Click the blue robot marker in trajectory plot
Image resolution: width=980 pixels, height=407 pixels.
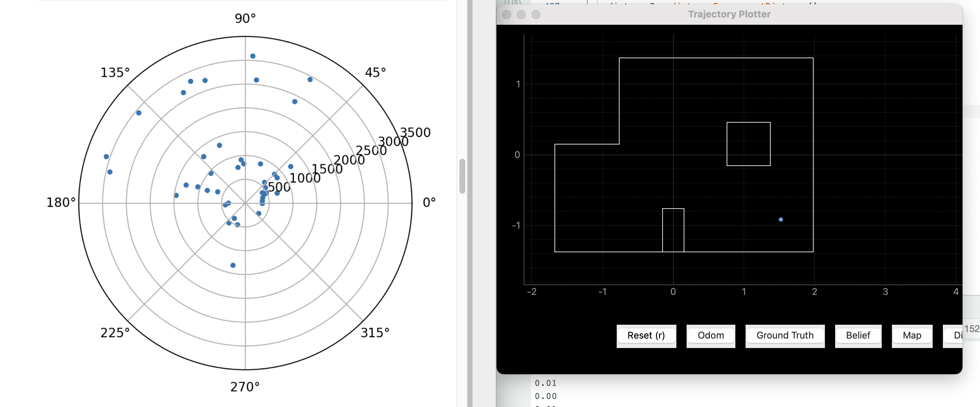click(x=780, y=220)
